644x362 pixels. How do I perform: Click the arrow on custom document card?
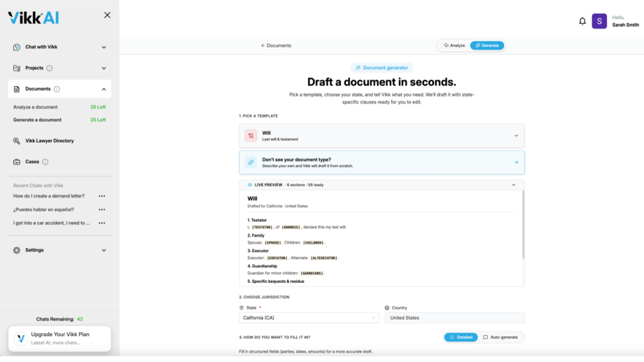coord(516,163)
